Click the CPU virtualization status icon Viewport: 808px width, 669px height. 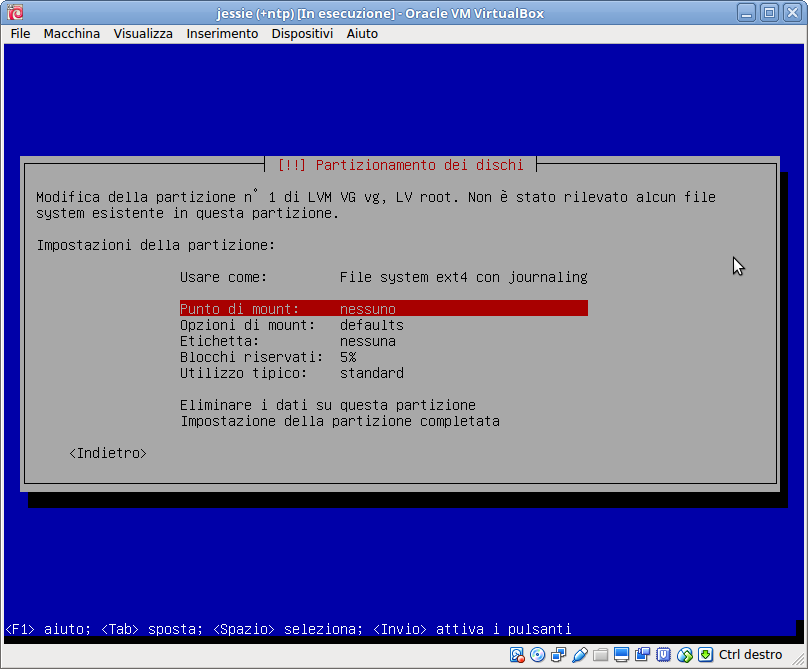coord(663,655)
